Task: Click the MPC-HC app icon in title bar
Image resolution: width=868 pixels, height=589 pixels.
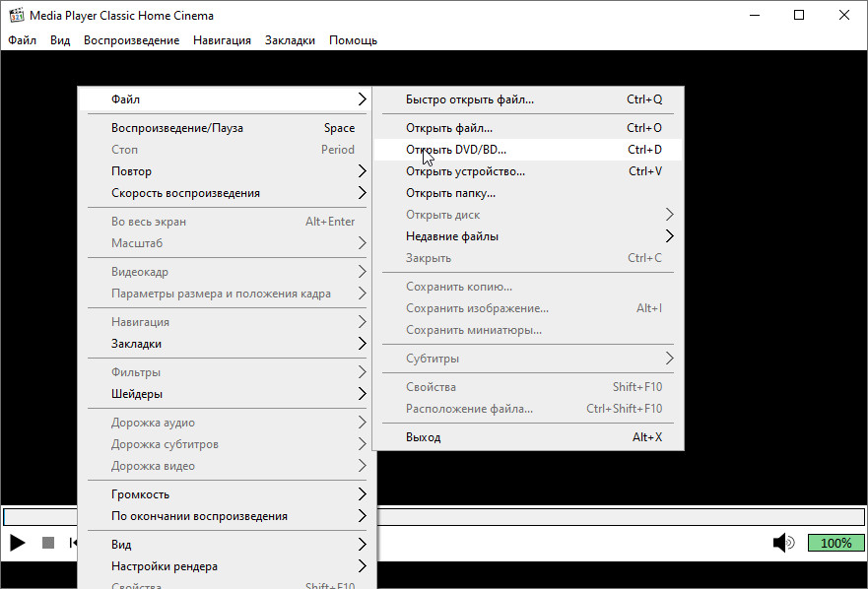Action: (16, 16)
